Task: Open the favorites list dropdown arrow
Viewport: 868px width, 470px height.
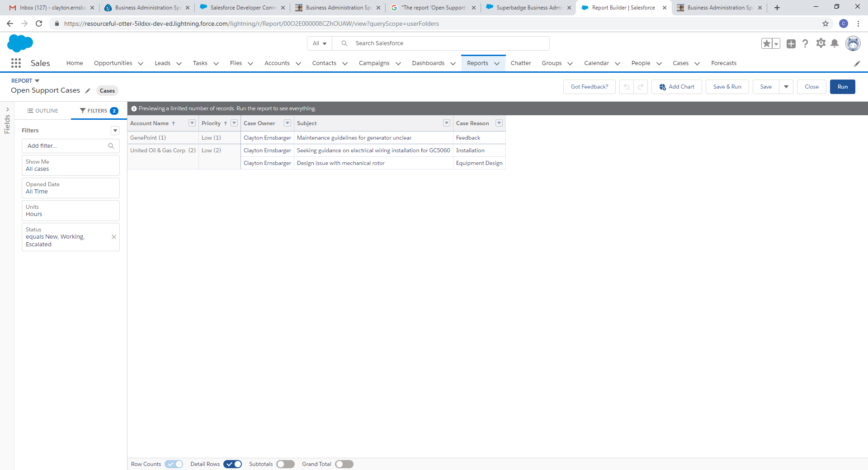Action: click(x=776, y=43)
